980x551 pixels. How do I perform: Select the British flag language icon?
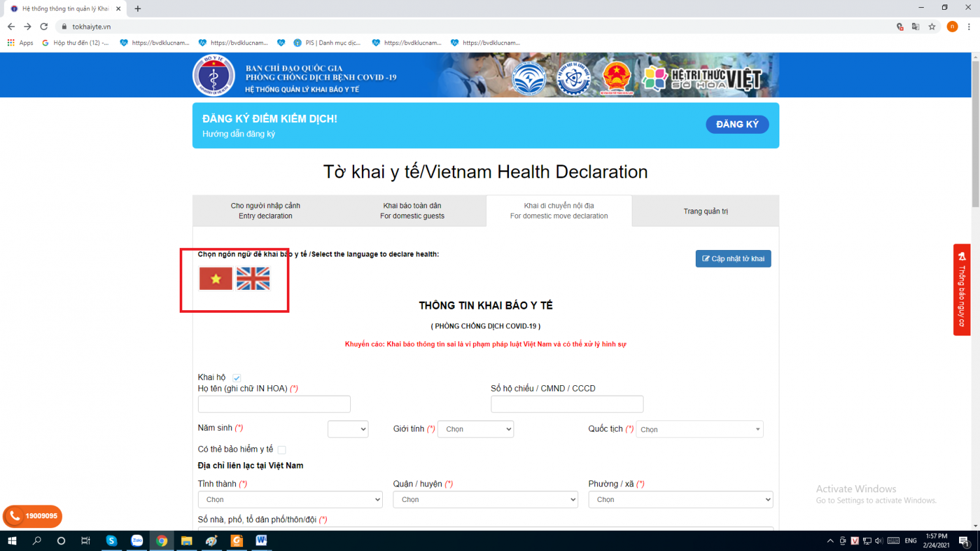tap(253, 279)
